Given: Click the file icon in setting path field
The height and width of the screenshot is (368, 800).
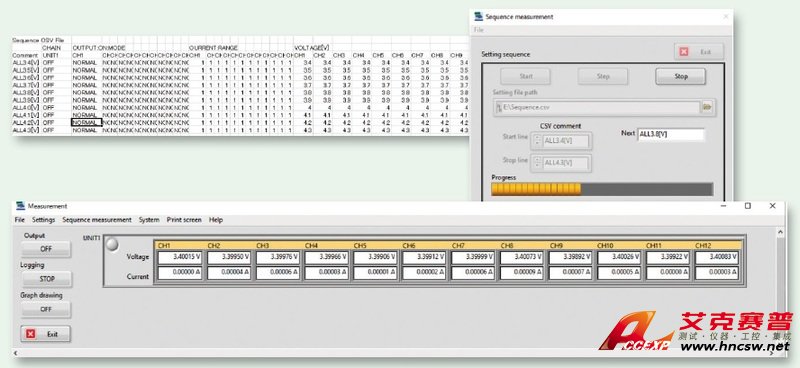Looking at the screenshot, I should click(498, 108).
